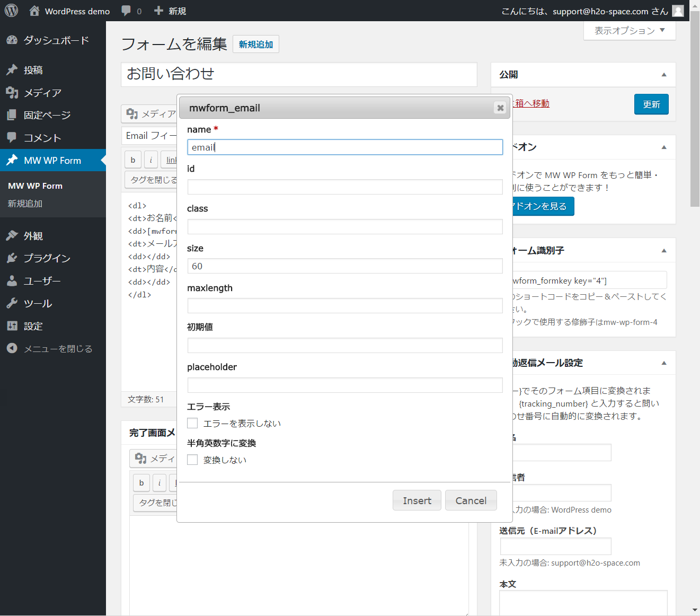Click the home icon beside WordPress demo
The height and width of the screenshot is (616, 700).
coord(34,11)
